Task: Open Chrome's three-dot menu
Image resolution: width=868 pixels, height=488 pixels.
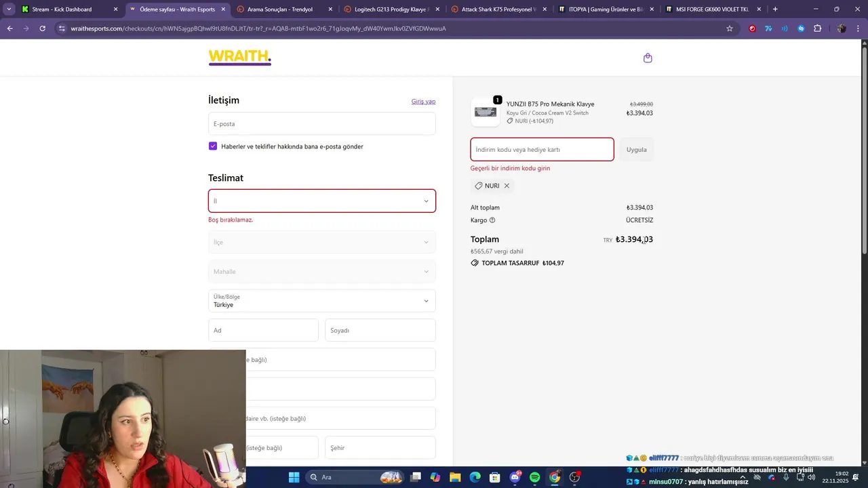Action: [856, 28]
